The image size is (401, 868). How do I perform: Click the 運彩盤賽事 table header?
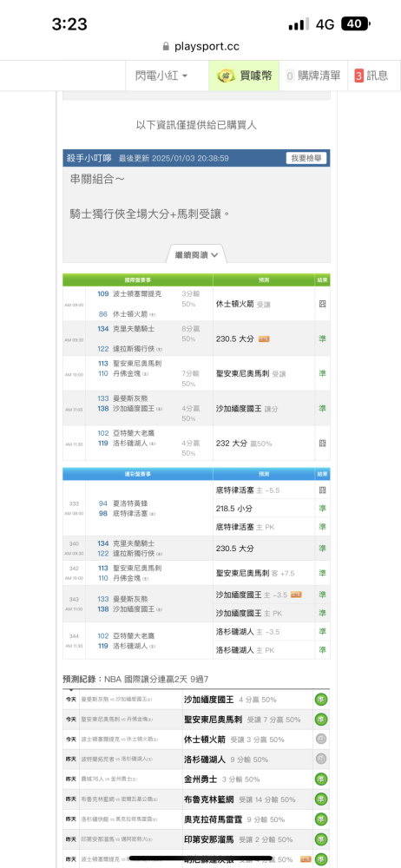click(138, 475)
